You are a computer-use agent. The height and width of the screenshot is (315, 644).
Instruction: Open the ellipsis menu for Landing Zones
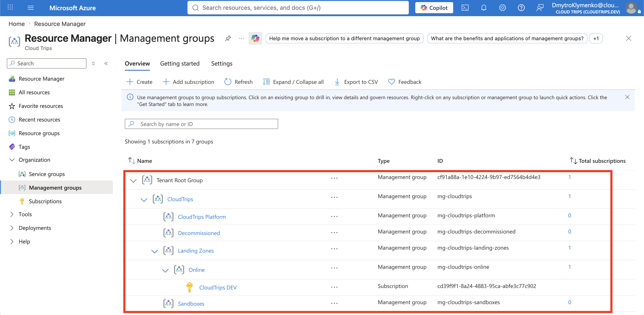tap(334, 249)
